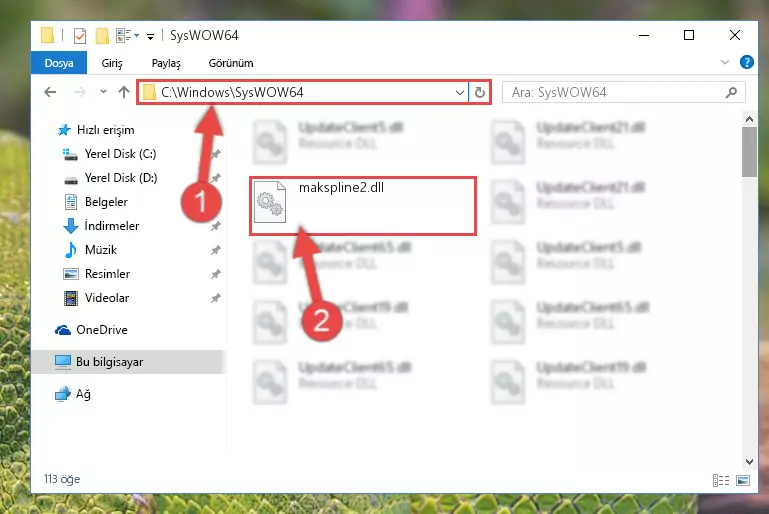The image size is (769, 514).
Task: Click the 113 öğe status text
Action: point(62,479)
